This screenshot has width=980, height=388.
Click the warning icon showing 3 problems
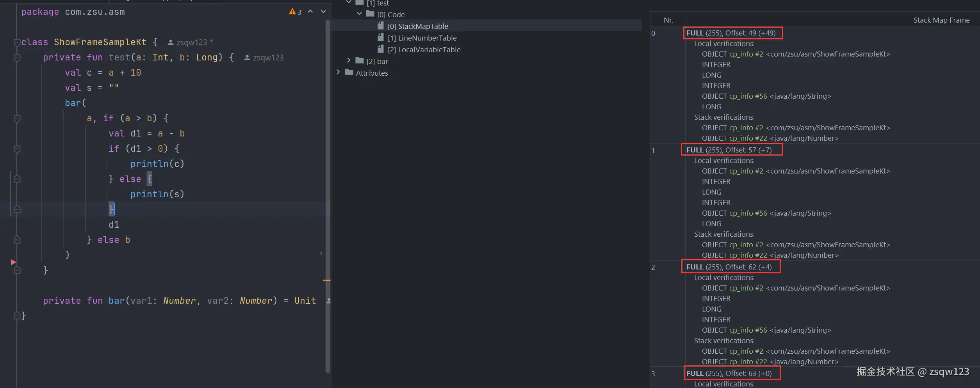click(292, 12)
